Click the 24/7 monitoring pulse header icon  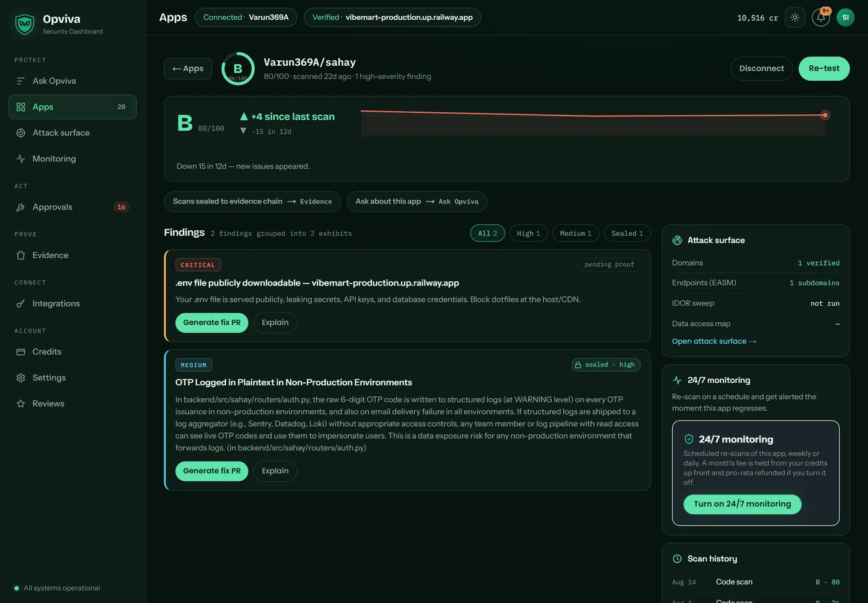(x=677, y=380)
